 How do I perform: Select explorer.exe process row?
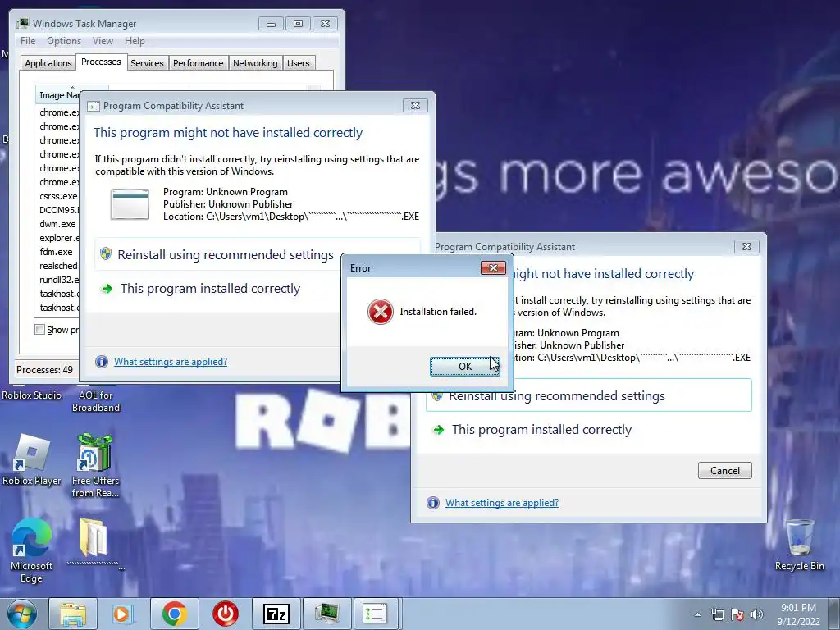tap(58, 238)
